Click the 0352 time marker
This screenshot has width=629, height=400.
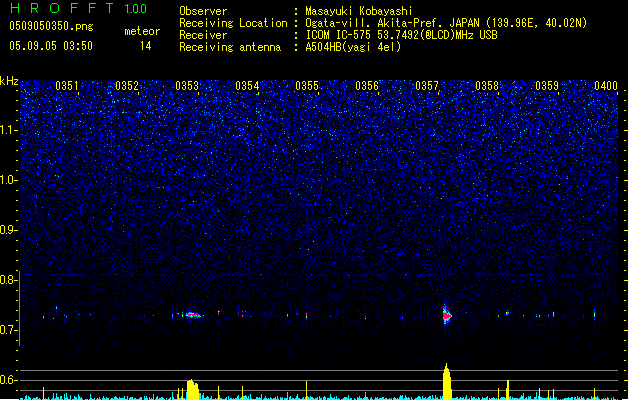point(127,86)
